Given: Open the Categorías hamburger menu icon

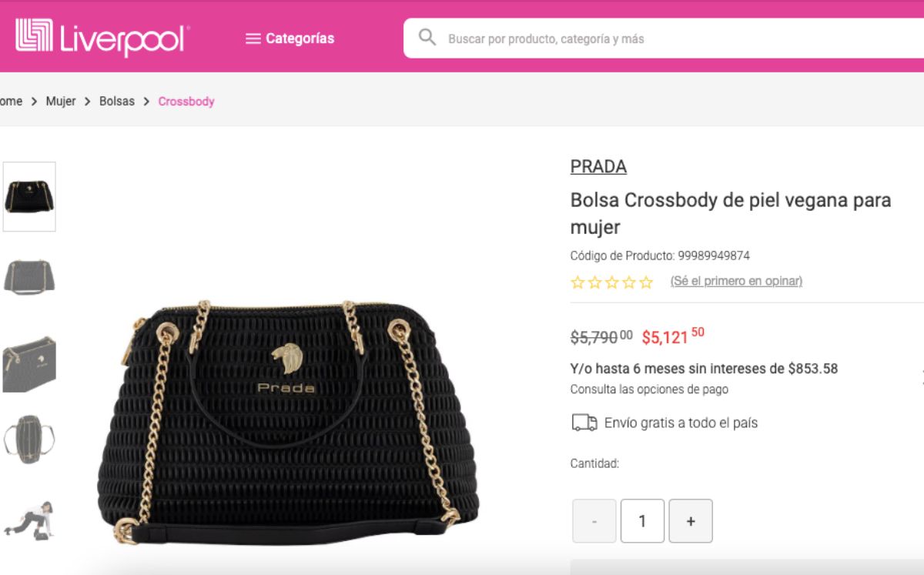Looking at the screenshot, I should [x=252, y=38].
